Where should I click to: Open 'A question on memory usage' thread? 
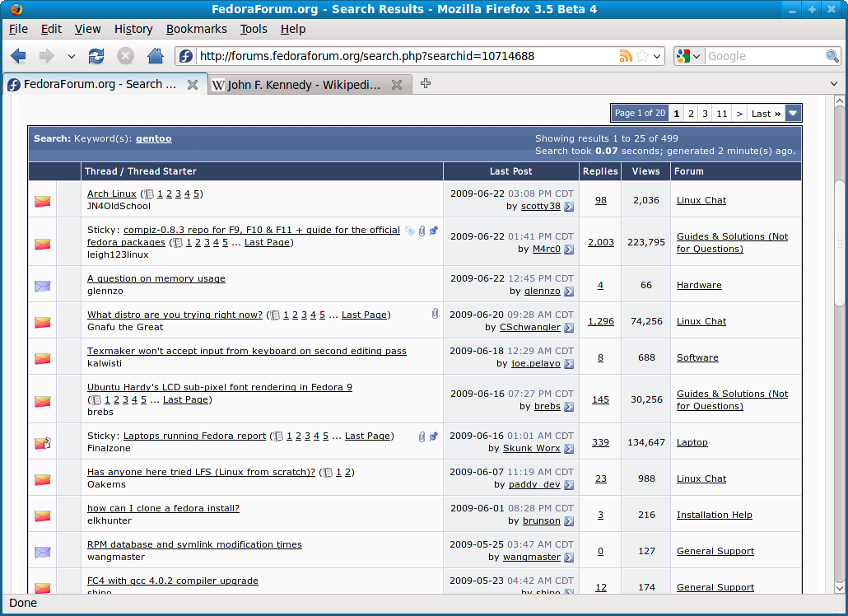pyautogui.click(x=156, y=278)
